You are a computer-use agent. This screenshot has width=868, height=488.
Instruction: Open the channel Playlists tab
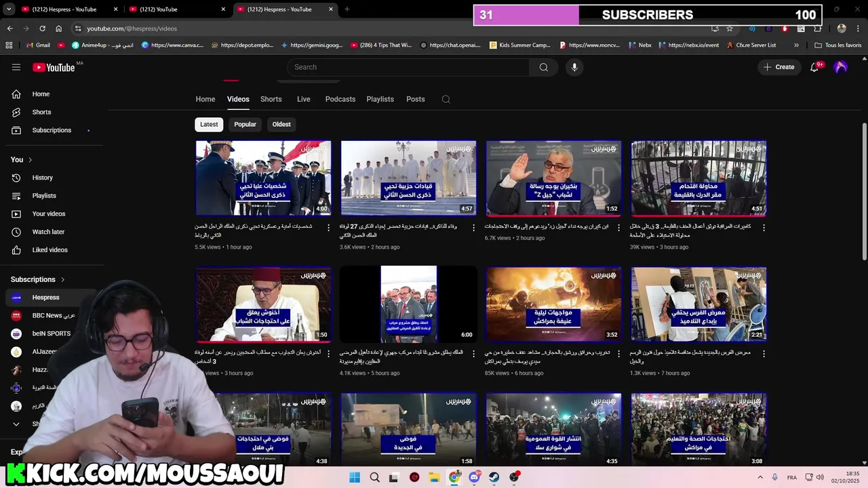tap(380, 99)
